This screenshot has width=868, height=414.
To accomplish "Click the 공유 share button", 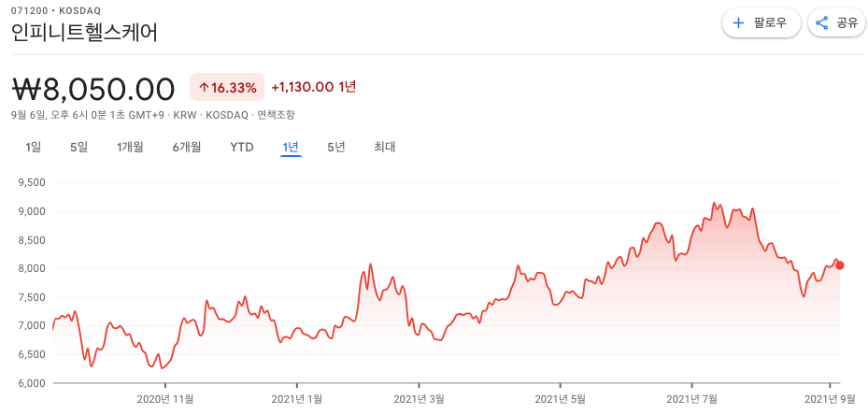I will (x=836, y=23).
